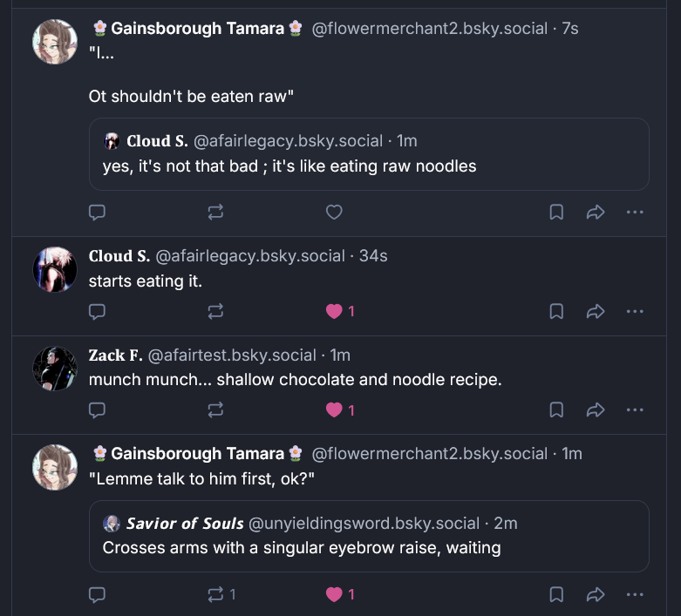The width and height of the screenshot is (681, 616).
Task: Unlike Cloud S.'s "starts eating it." post
Action: point(334,311)
